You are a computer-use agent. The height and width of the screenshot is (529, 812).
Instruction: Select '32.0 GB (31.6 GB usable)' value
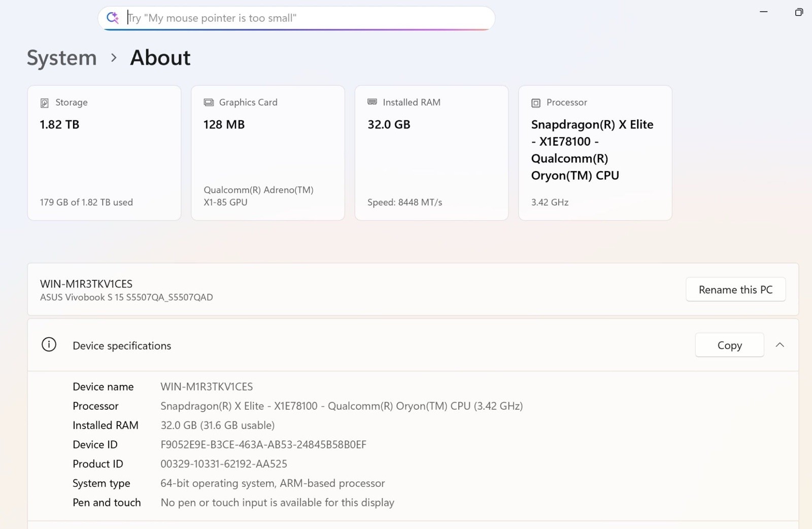point(218,425)
